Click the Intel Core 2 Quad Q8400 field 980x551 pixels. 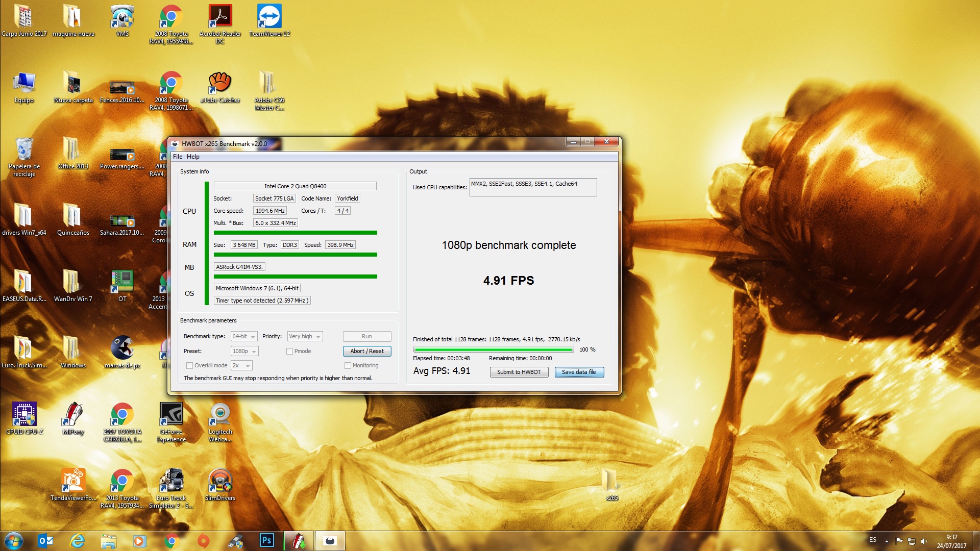(x=295, y=186)
